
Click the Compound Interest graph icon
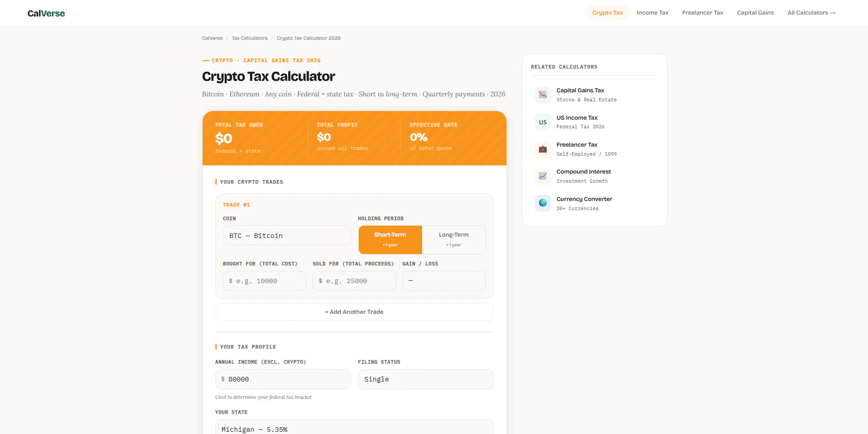[543, 176]
